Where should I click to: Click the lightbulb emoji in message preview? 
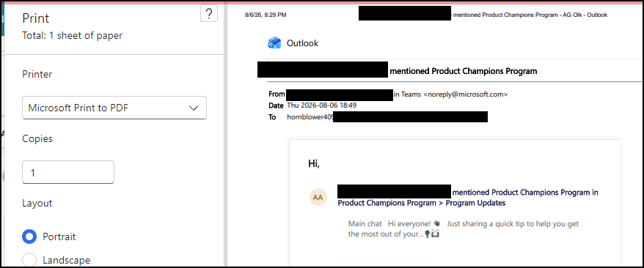pos(427,234)
